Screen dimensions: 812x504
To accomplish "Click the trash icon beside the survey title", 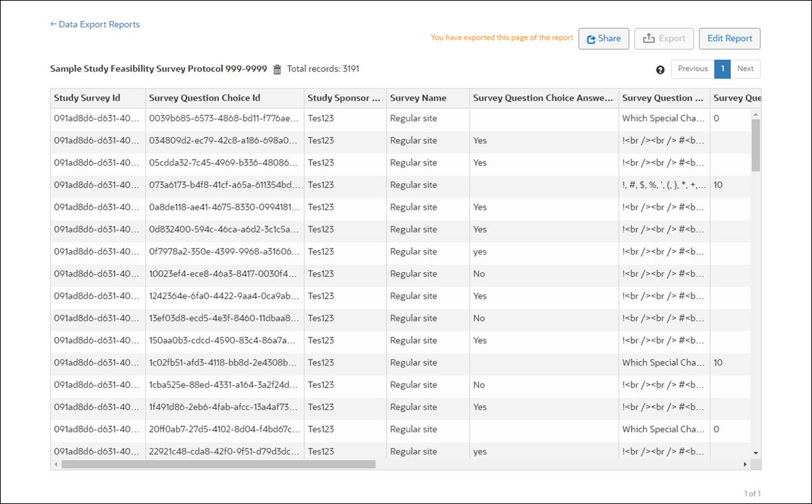I will click(x=277, y=68).
